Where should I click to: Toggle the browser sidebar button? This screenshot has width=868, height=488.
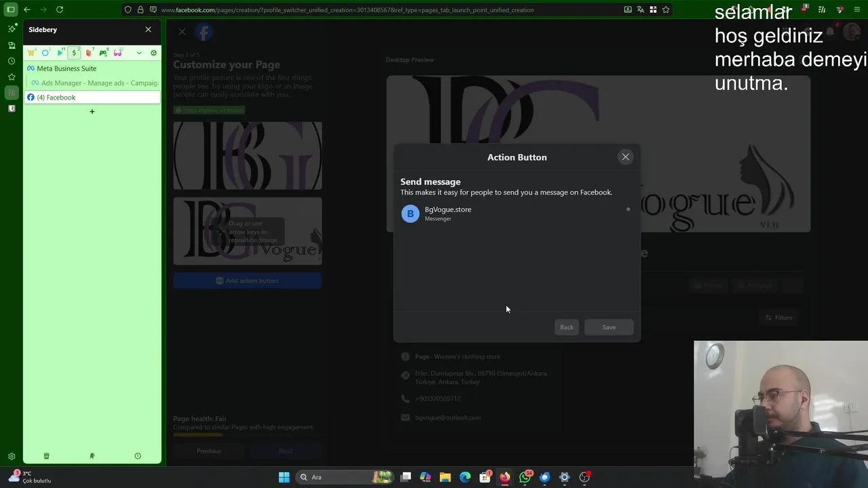11,9
